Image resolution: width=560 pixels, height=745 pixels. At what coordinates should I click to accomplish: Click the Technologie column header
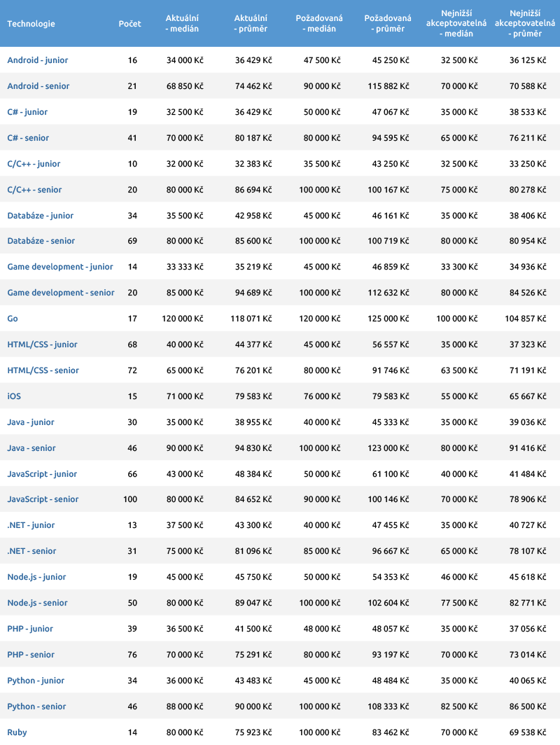point(31,24)
